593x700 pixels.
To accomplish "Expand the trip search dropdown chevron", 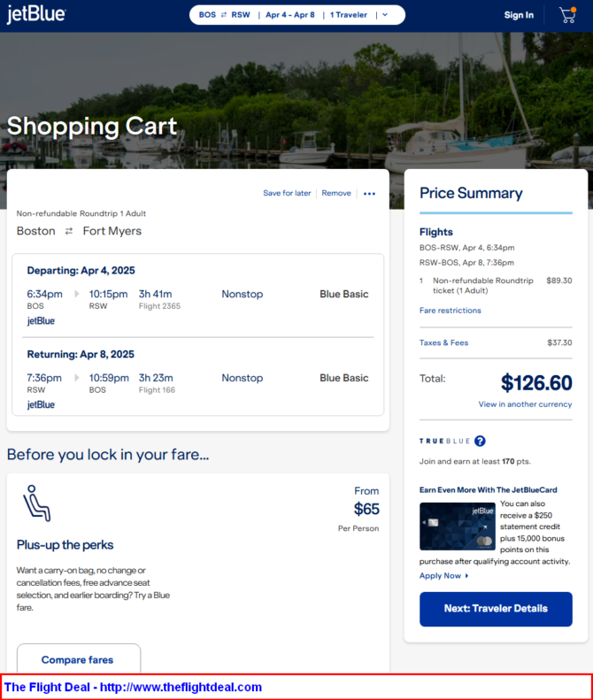I will coord(385,15).
